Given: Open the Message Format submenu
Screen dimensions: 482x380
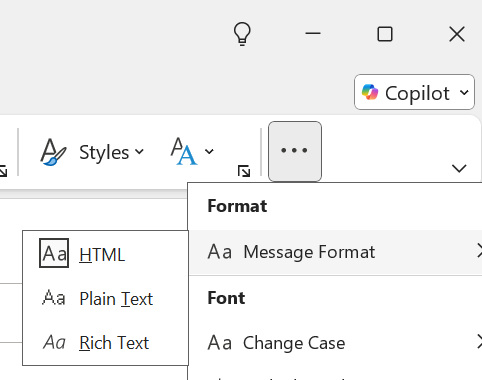Looking at the screenshot, I should click(336, 252).
